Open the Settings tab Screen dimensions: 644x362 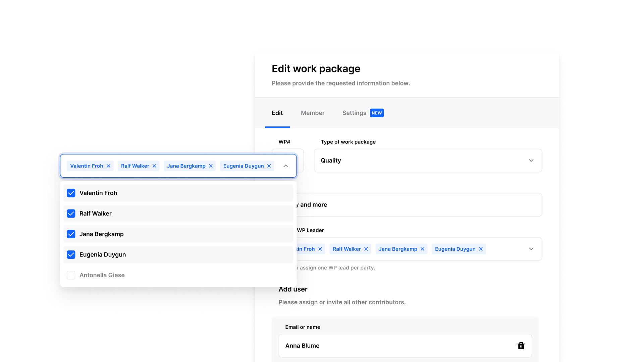click(x=354, y=113)
